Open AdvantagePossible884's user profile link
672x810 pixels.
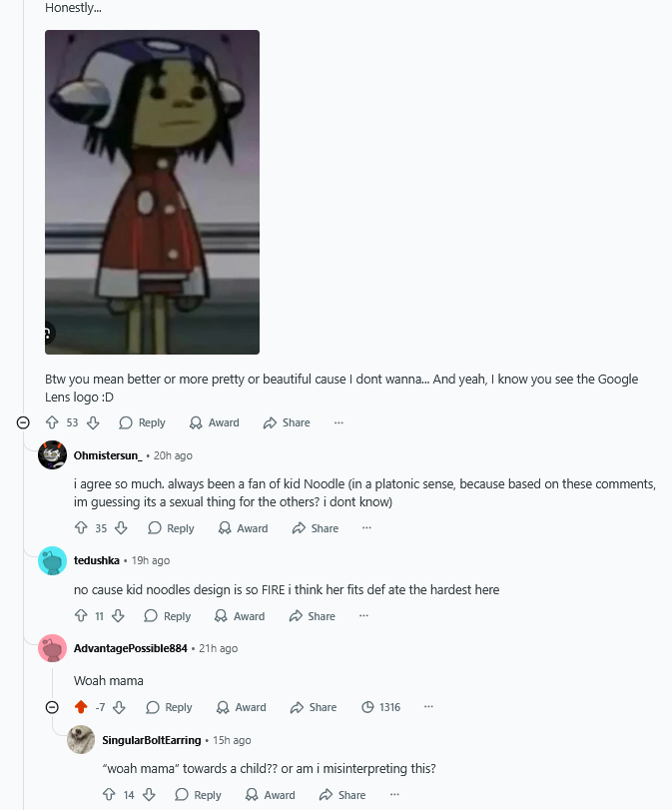click(131, 648)
